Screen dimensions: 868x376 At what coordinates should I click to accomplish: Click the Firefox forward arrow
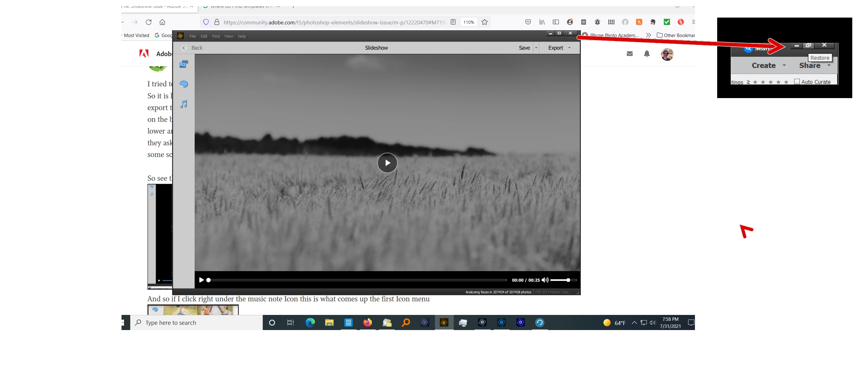pos(135,22)
